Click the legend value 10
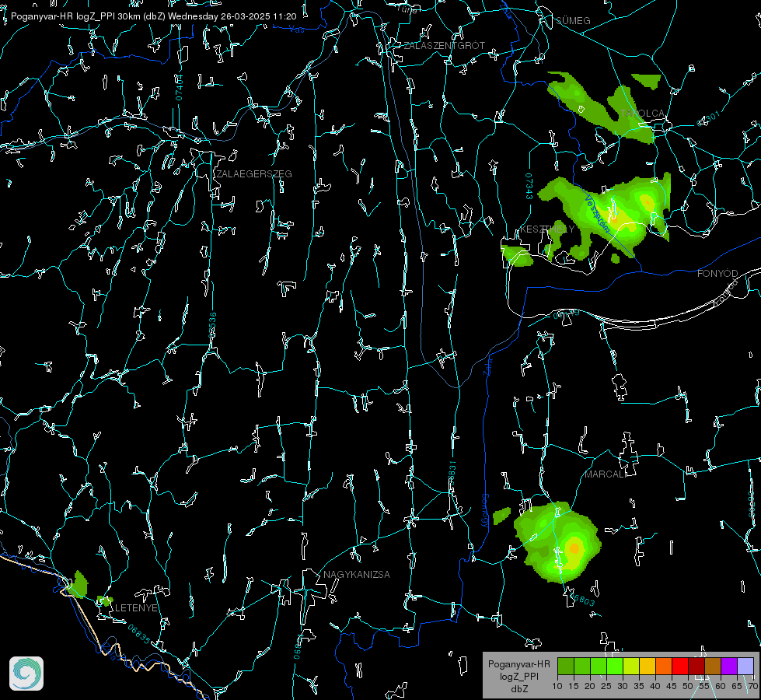The image size is (761, 700). click(x=557, y=686)
